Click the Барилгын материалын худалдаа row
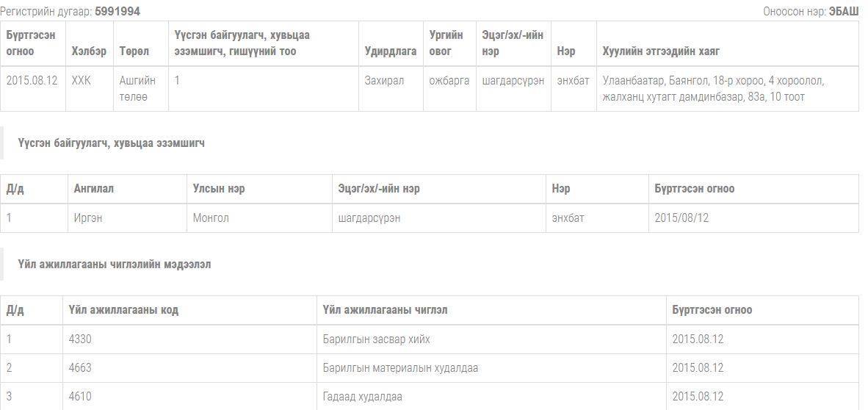The image size is (868, 410). 400,368
